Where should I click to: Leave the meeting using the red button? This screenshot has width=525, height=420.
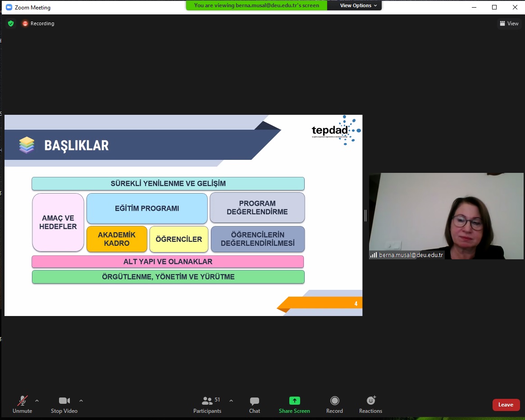506,405
